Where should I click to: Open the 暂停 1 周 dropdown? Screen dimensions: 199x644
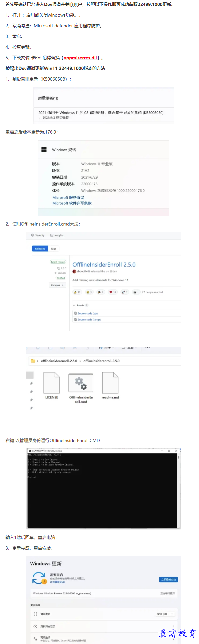click(166, 614)
